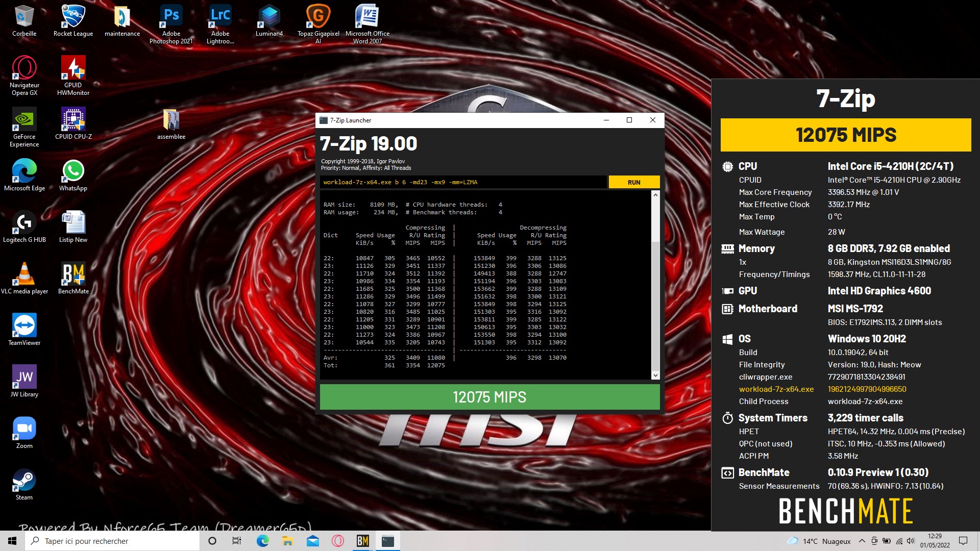This screenshot has width=980, height=551.
Task: Close the 7-Zip Launcher window
Action: click(652, 120)
